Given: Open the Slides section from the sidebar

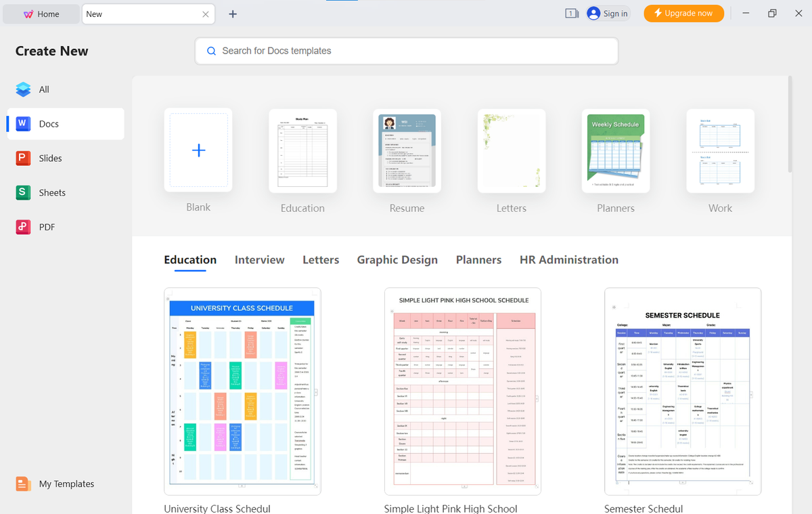Looking at the screenshot, I should pos(47,158).
